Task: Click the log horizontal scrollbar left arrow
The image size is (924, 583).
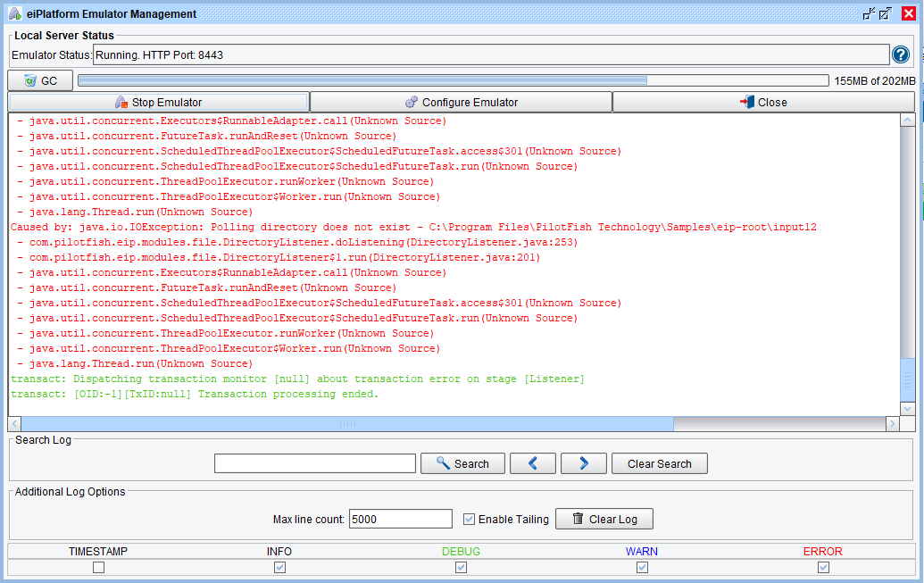Action: point(15,423)
